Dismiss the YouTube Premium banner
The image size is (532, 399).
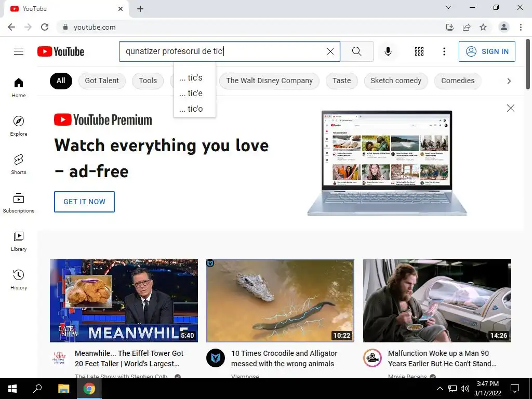pyautogui.click(x=510, y=108)
